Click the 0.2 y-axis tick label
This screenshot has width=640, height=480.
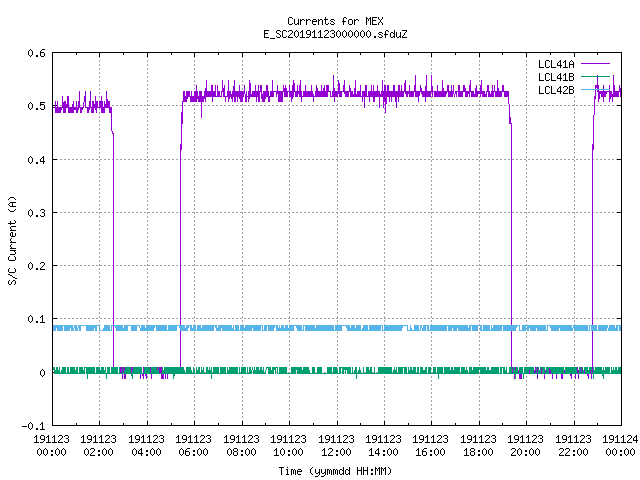click(36, 266)
